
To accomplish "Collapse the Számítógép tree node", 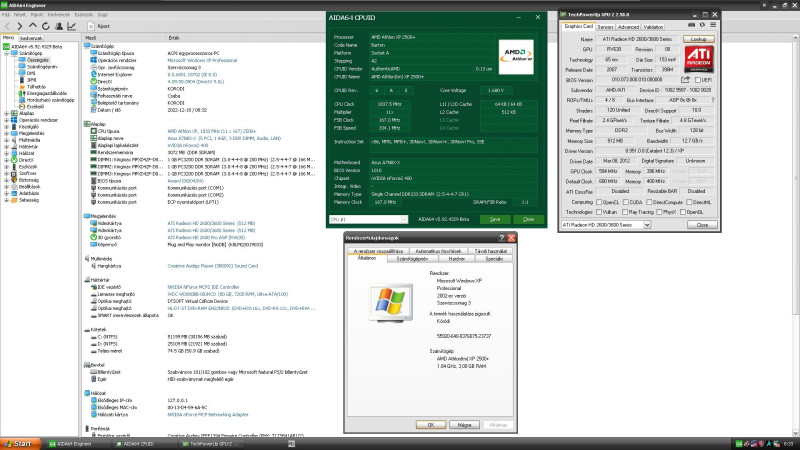I will pos(6,53).
